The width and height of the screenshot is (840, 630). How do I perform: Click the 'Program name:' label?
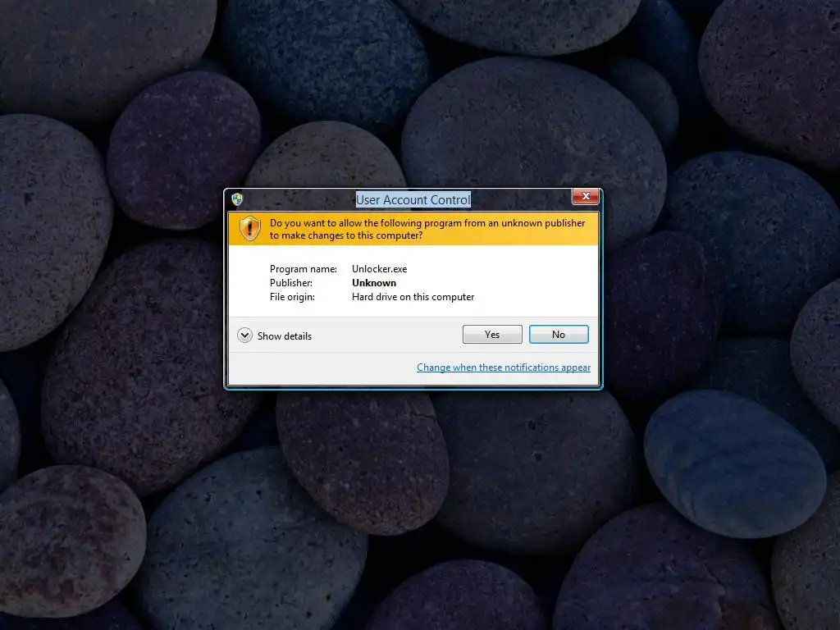304,269
